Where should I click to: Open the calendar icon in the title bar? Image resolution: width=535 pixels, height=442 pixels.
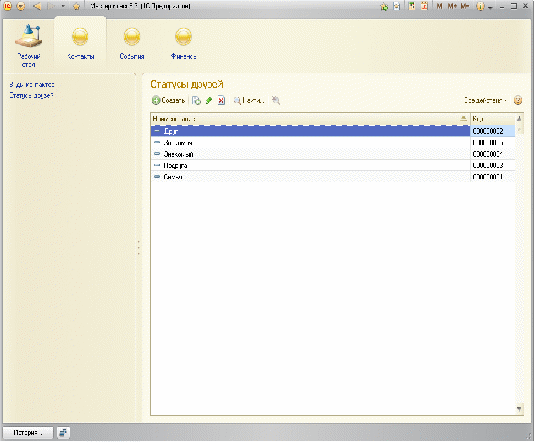coord(424,6)
